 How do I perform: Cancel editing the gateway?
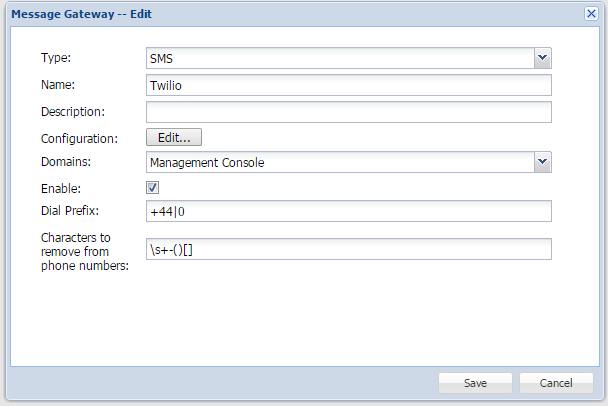(x=556, y=383)
